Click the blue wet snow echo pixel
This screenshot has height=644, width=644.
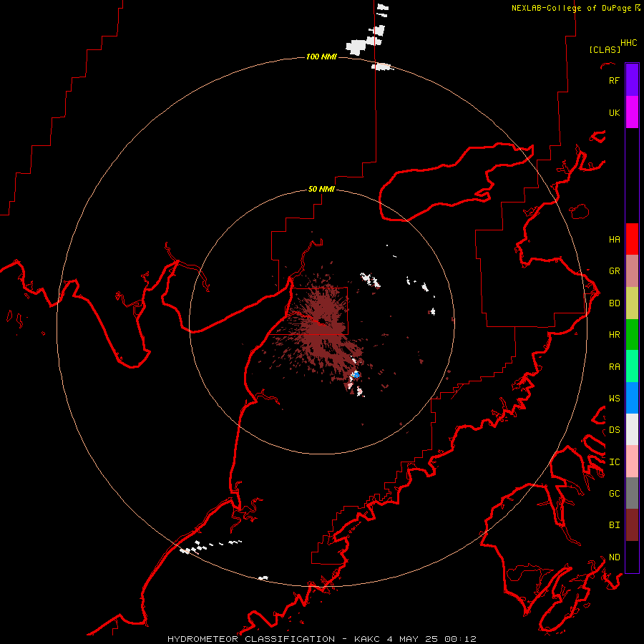pyautogui.click(x=356, y=374)
